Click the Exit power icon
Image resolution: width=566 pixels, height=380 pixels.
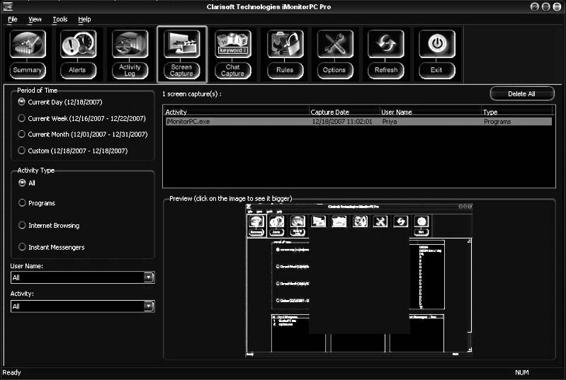[437, 44]
